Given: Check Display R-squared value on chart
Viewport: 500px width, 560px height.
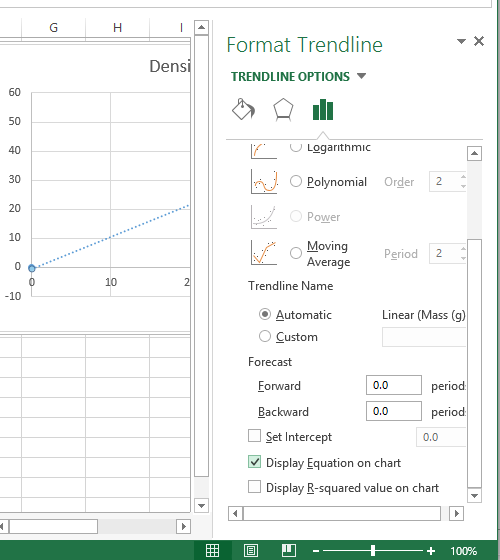Looking at the screenshot, I should click(x=254, y=486).
